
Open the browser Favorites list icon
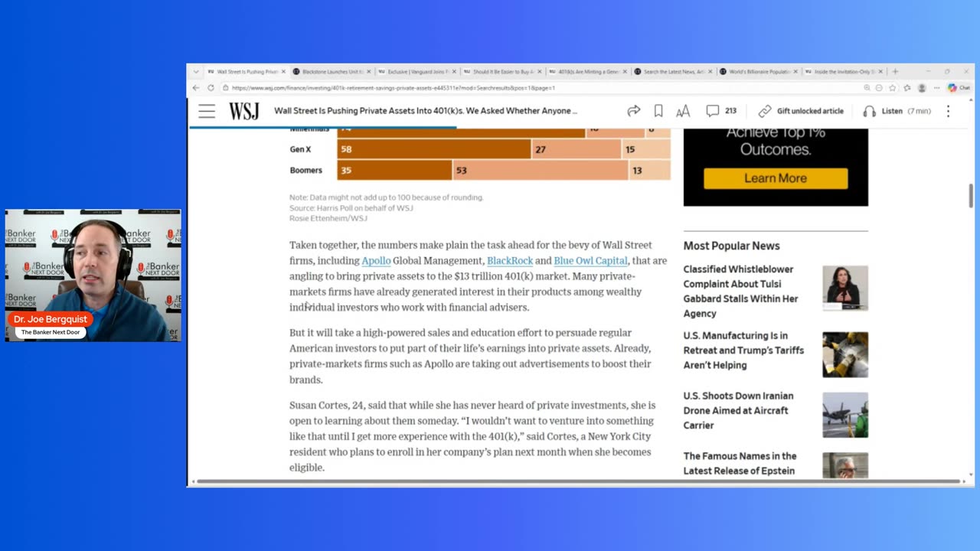(907, 88)
